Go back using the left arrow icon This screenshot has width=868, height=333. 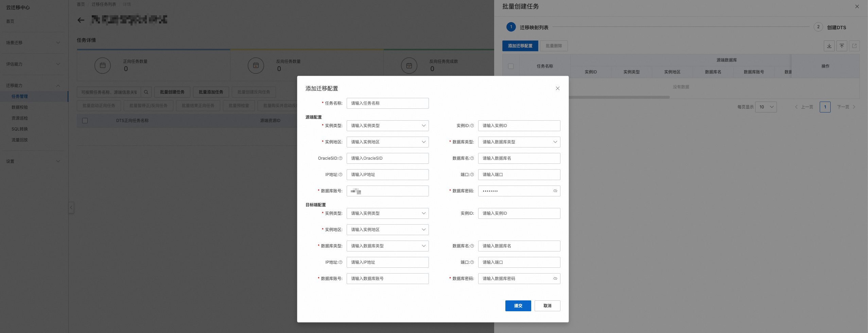(x=81, y=20)
